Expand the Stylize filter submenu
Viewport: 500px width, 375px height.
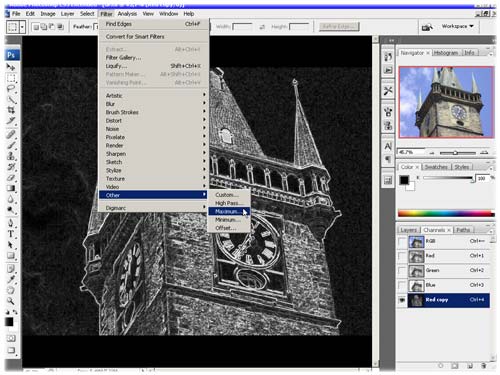pyautogui.click(x=154, y=170)
